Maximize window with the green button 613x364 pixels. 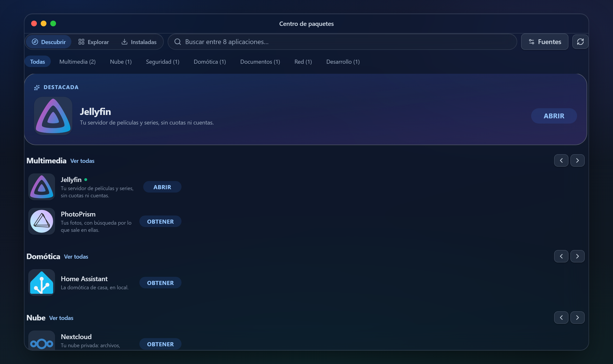tap(53, 23)
